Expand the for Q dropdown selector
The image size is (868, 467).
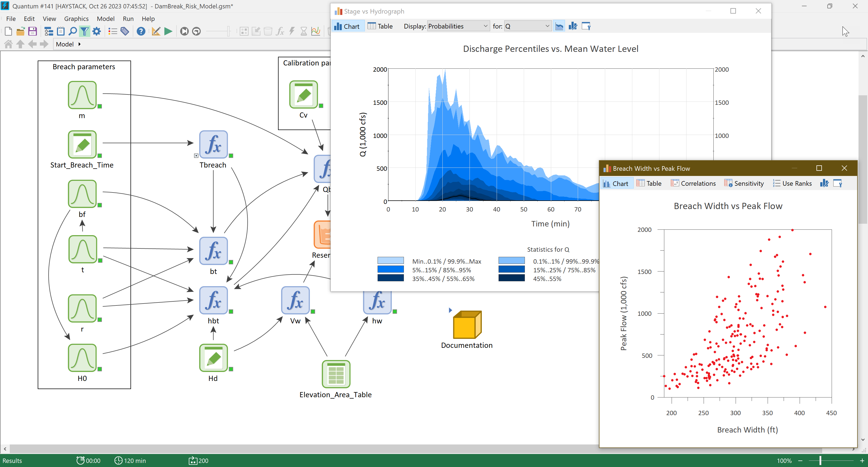tap(546, 26)
